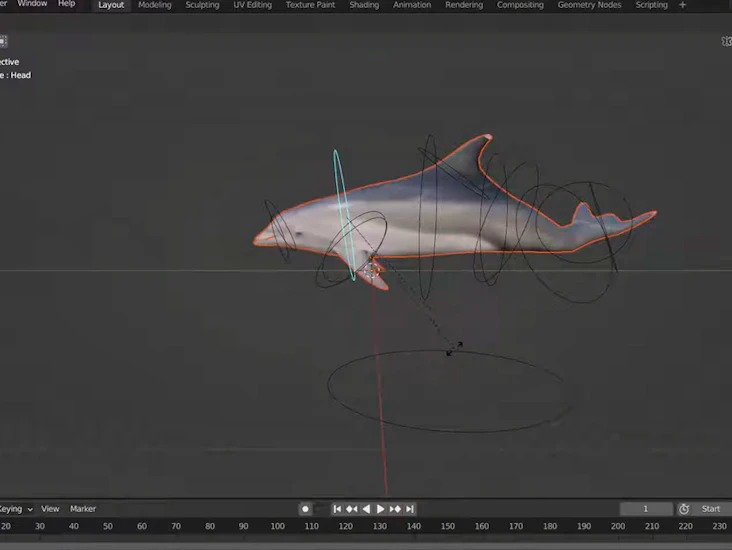Viewport: 732px width, 550px height.
Task: Open the timeline Marker menu
Action: coord(83,509)
